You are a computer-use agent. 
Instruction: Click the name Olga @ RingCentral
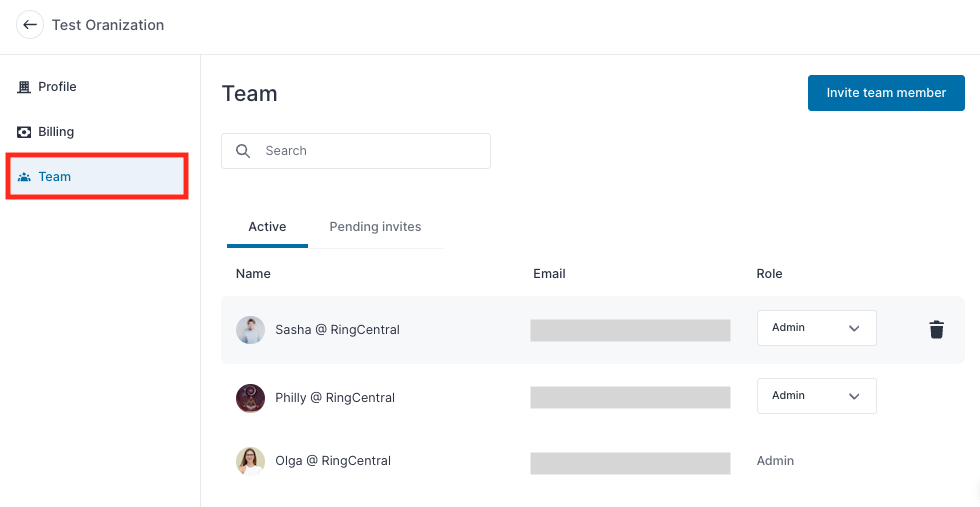[x=333, y=461]
